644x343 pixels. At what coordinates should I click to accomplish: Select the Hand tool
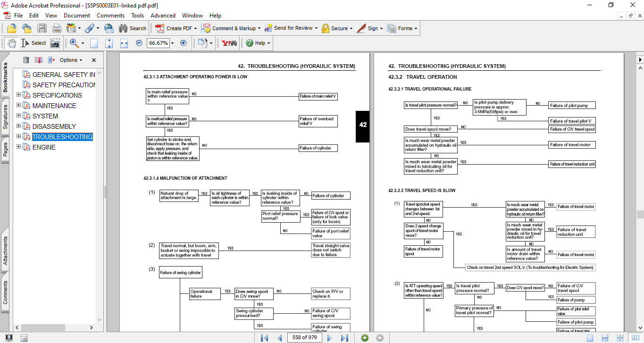click(x=12, y=43)
